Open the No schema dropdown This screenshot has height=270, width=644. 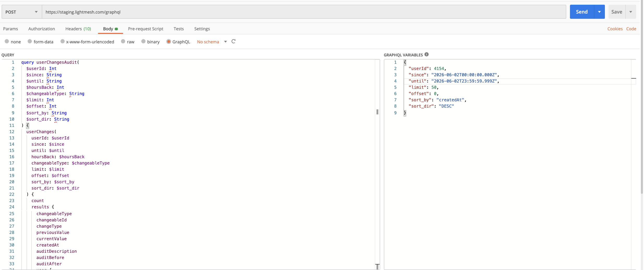(x=212, y=42)
